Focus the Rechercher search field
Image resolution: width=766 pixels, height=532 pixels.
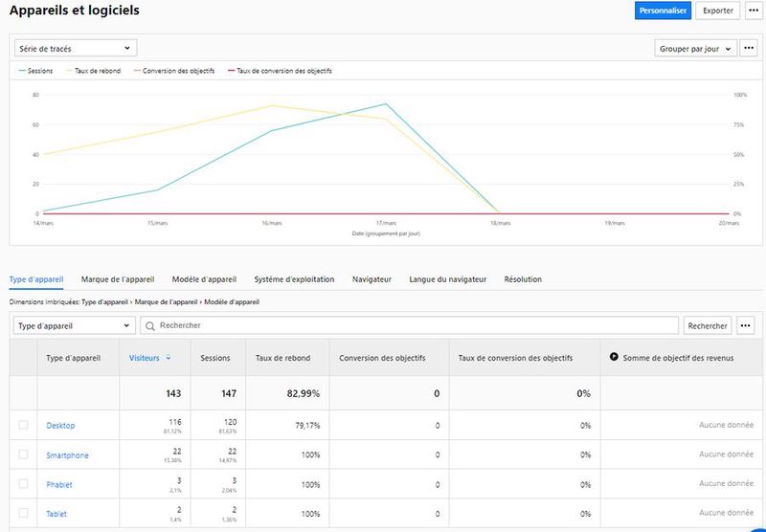412,325
